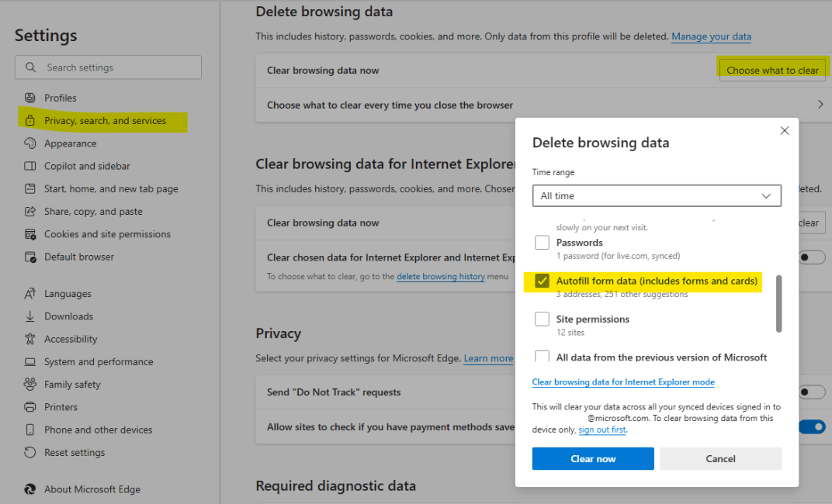The height and width of the screenshot is (504, 832).
Task: Check the Site permissions box
Action: click(x=541, y=319)
